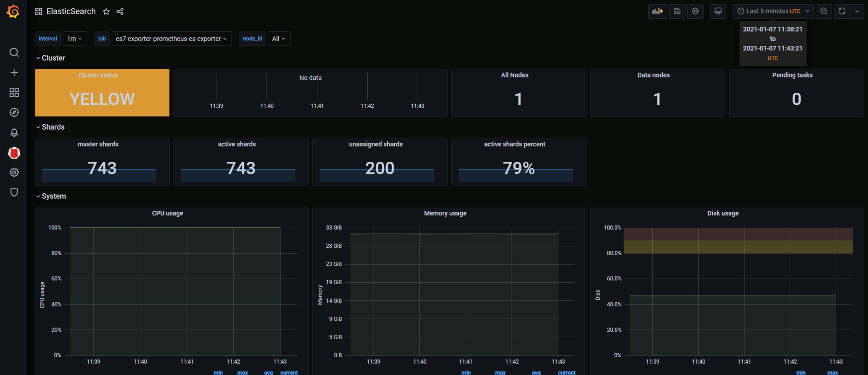This screenshot has width=868, height=375.
Task: Open the Data nodes panel title menu
Action: click(653, 75)
